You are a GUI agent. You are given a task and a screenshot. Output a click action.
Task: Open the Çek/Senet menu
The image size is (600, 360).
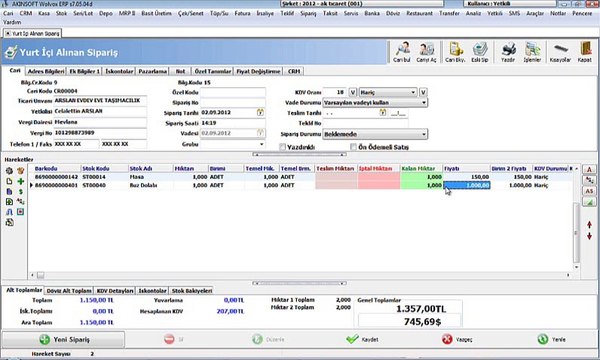[x=191, y=13]
